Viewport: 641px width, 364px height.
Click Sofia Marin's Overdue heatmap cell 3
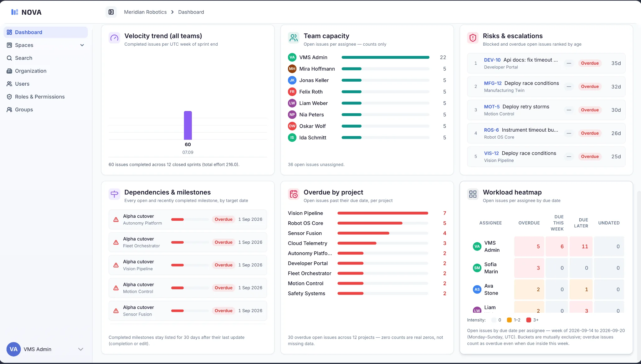pyautogui.click(x=529, y=268)
